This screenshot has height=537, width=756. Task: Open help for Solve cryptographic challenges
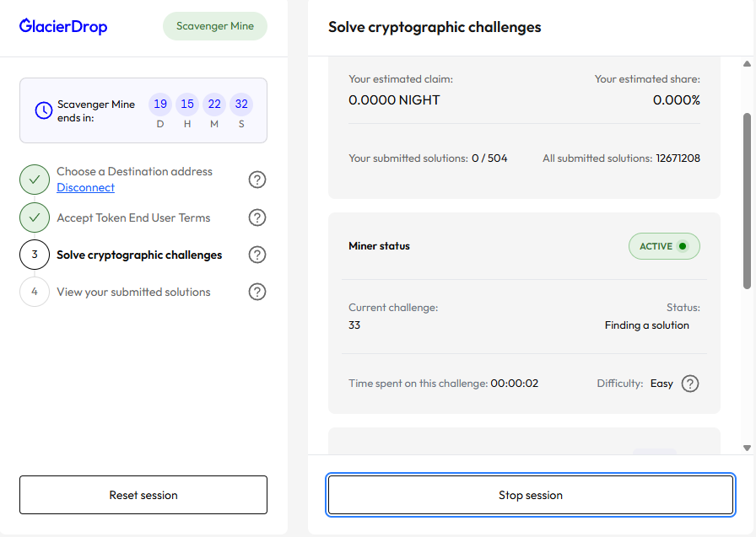(257, 255)
